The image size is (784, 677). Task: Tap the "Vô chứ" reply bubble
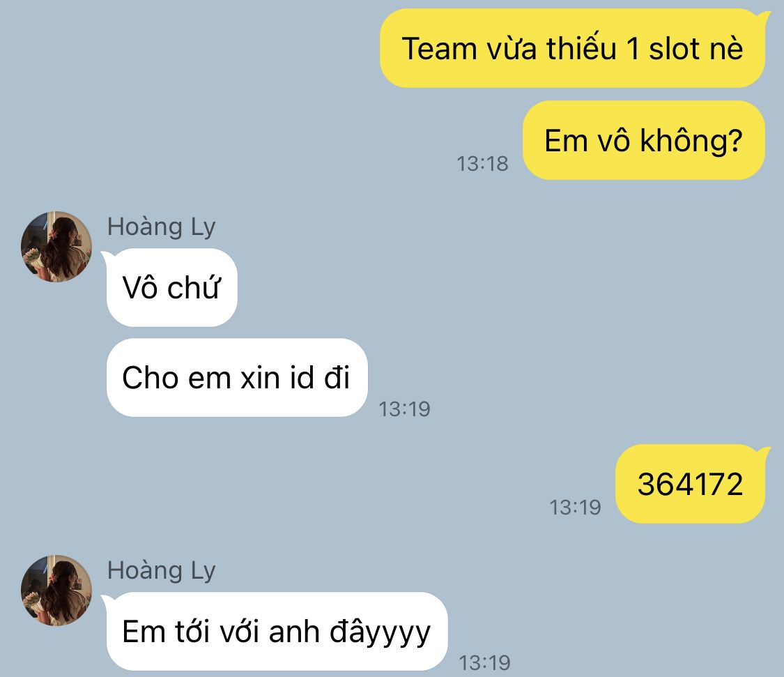click(172, 288)
